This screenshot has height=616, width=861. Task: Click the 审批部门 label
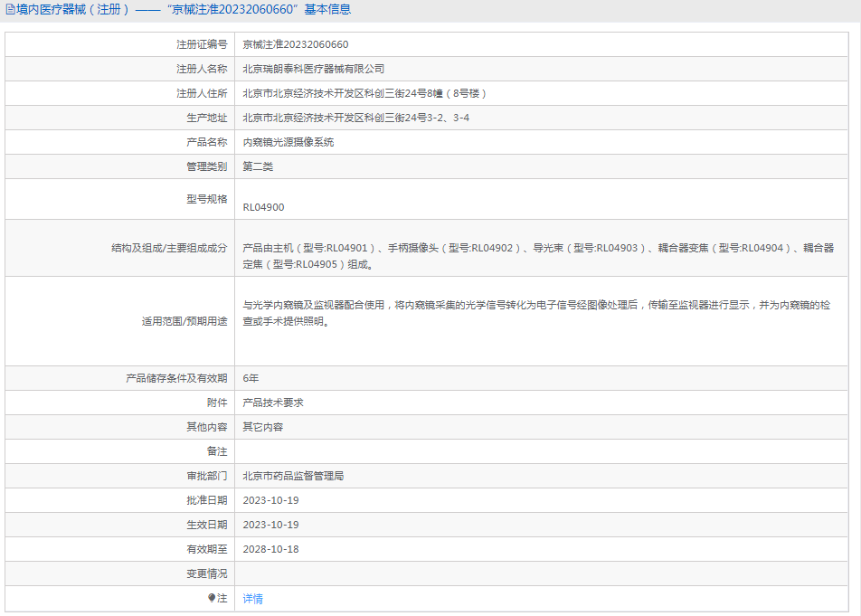coord(206,476)
